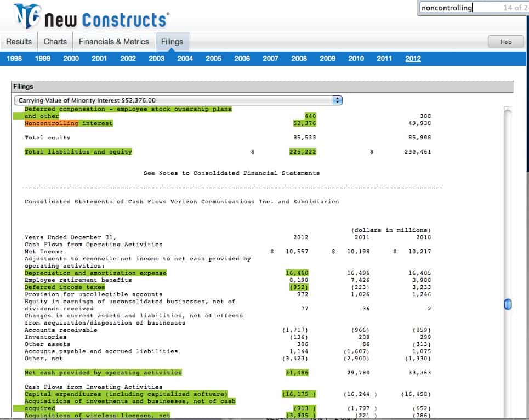Click the highlighted value 52,376
529x420 pixels.
point(305,123)
